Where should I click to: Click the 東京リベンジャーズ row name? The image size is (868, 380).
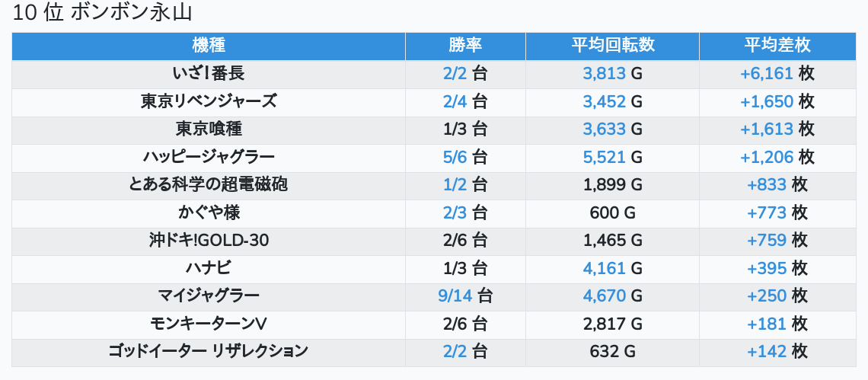(x=209, y=101)
